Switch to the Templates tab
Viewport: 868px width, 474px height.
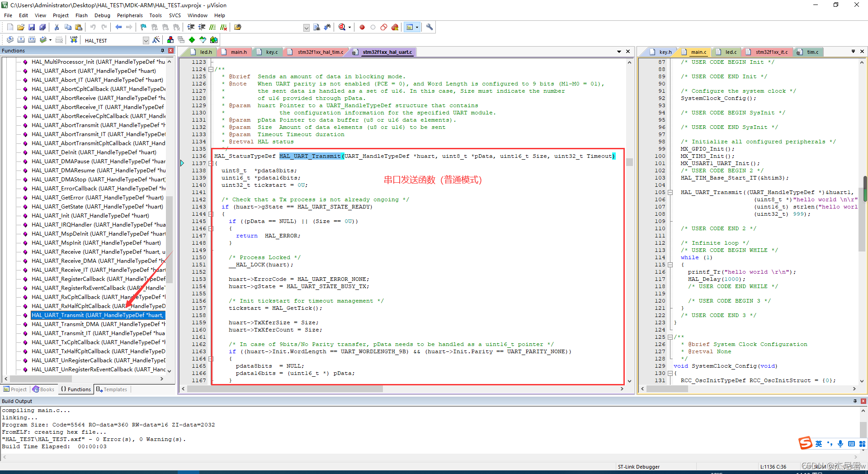click(x=112, y=389)
